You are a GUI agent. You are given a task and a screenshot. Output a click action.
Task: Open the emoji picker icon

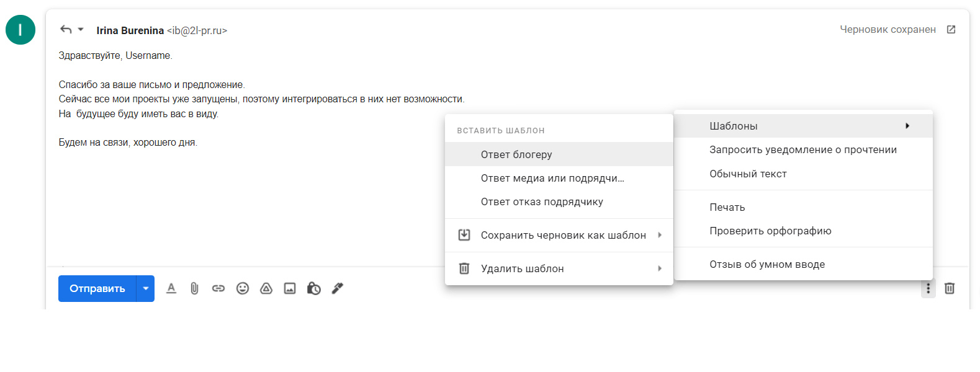pos(243,288)
